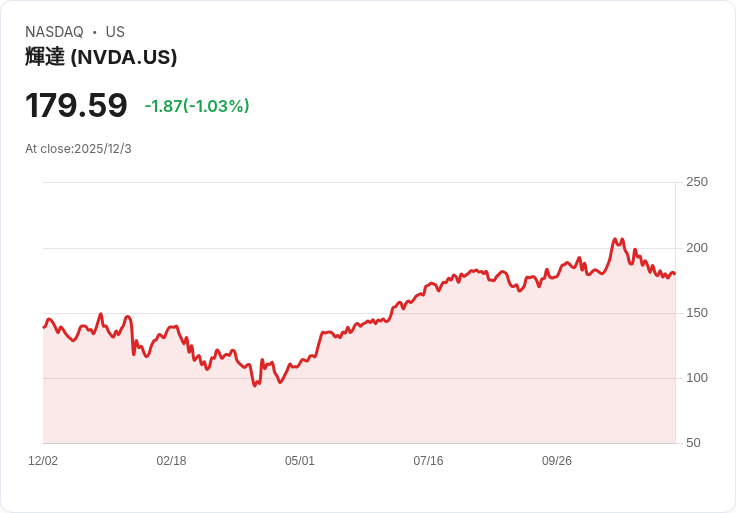Click the green -1.87(-1.03%) change value
The image size is (736, 513).
coord(197,106)
